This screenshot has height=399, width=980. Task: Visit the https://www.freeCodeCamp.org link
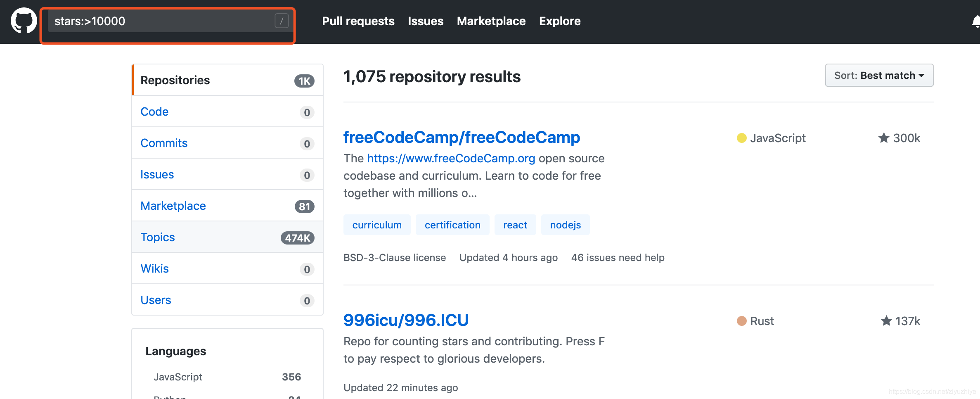pos(451,158)
